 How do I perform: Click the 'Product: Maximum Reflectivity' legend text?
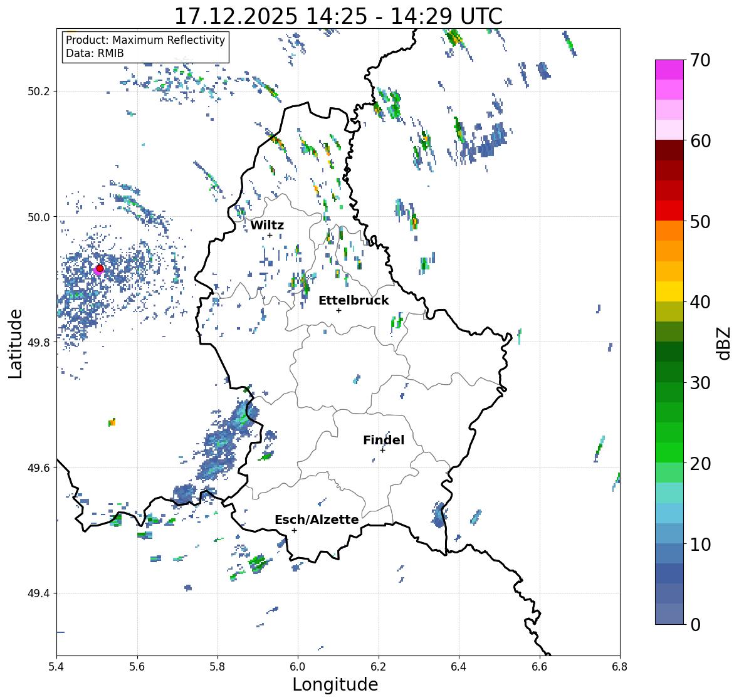coord(145,40)
